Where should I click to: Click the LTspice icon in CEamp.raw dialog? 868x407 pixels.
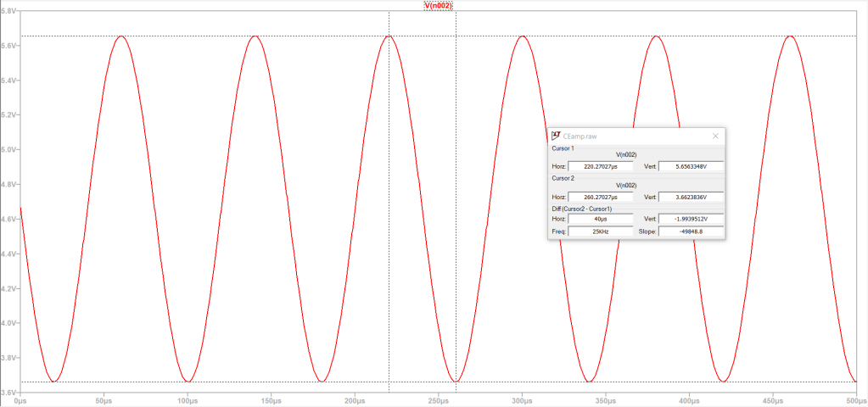click(556, 136)
